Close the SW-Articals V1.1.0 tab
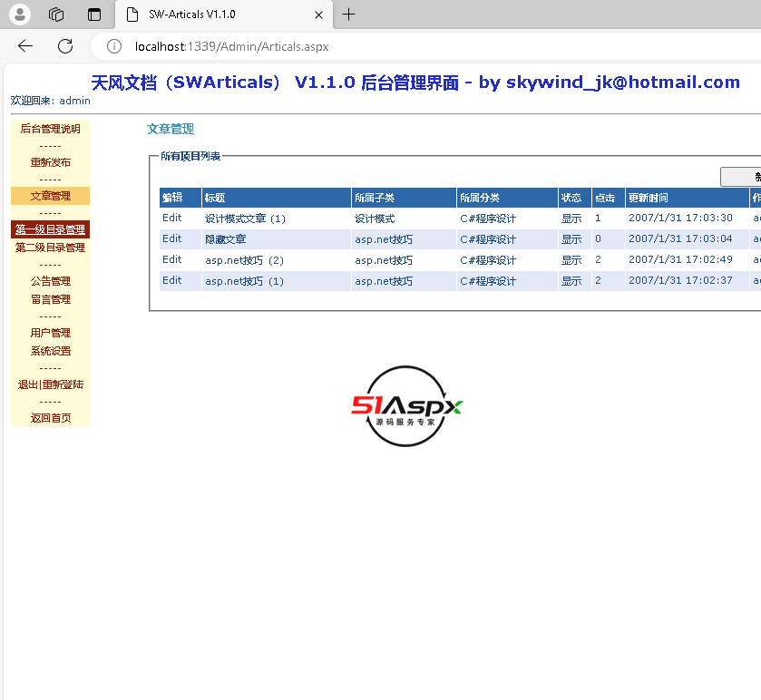The image size is (761, 700). [319, 15]
